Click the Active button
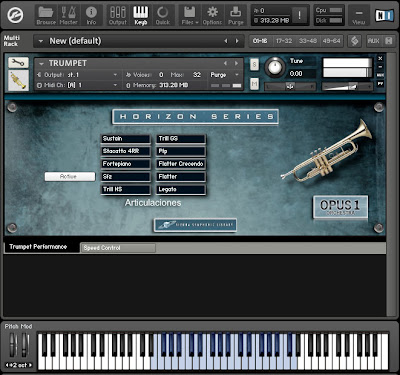 pyautogui.click(x=70, y=177)
